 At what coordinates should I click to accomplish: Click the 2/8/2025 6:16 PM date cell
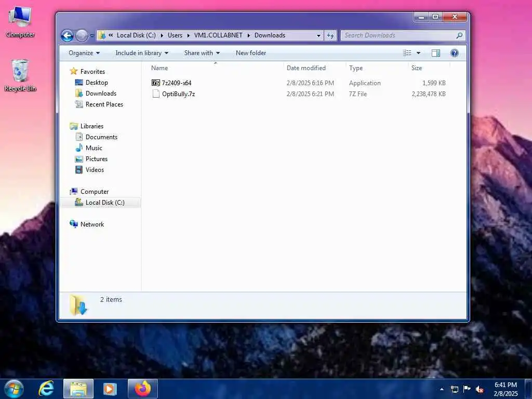[x=310, y=83]
